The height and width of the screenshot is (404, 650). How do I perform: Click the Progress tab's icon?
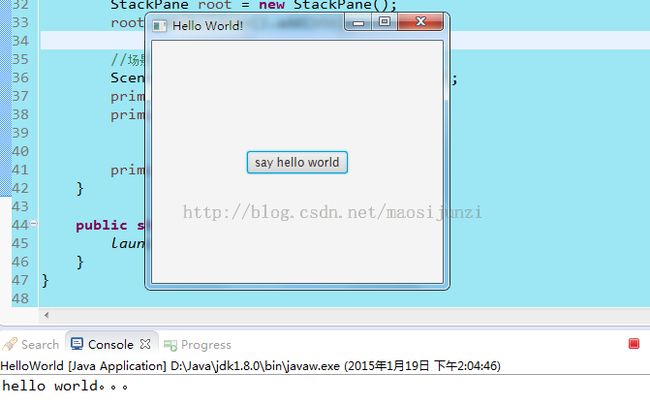coord(170,344)
